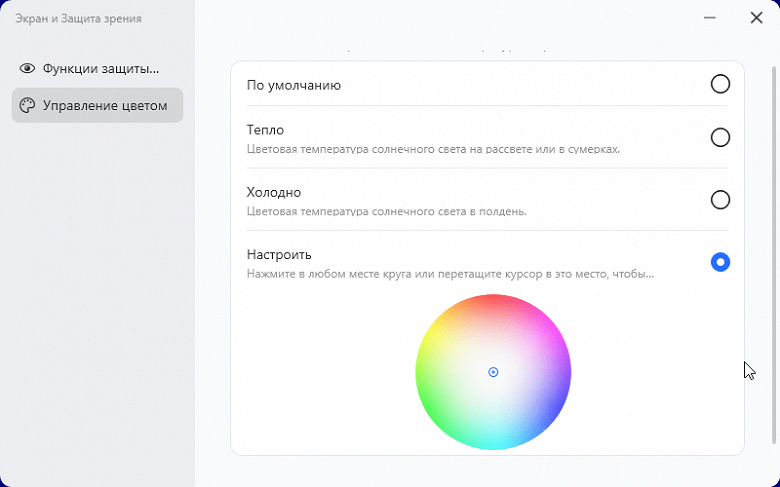
Task: Select the По умолчанию radio button
Action: pyautogui.click(x=720, y=84)
